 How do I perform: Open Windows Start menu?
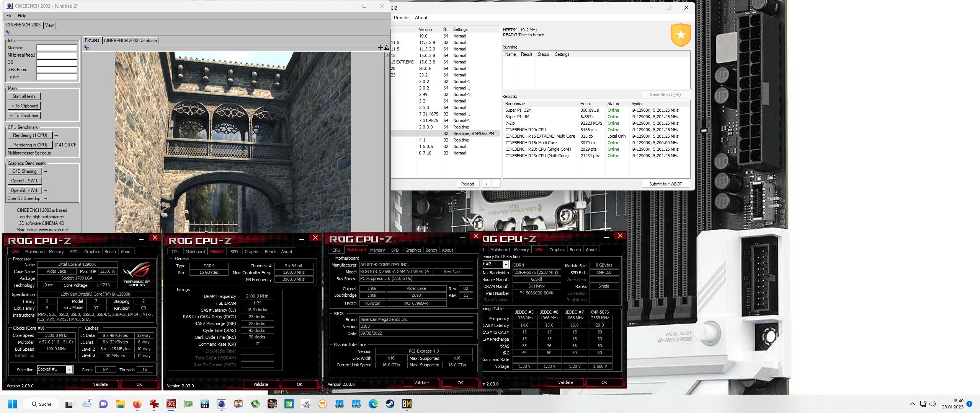tap(13, 404)
